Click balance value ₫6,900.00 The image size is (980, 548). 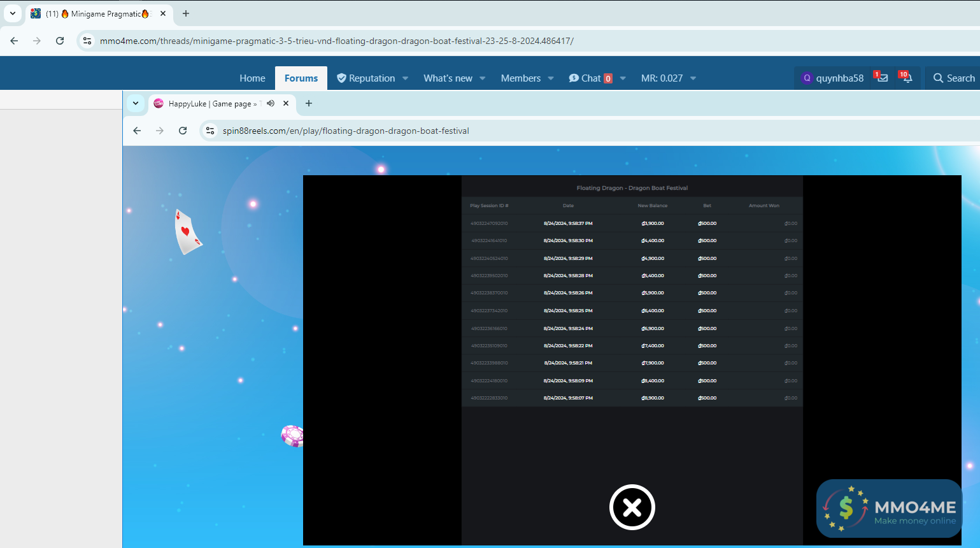(653, 329)
